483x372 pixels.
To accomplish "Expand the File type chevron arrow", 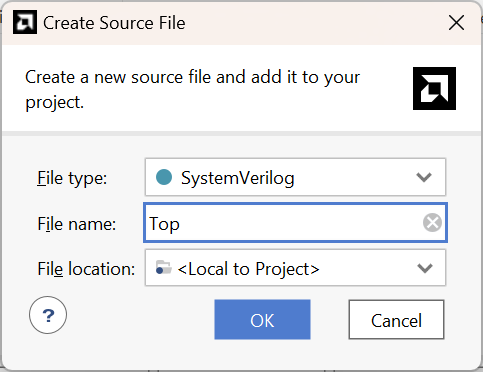I will point(424,177).
